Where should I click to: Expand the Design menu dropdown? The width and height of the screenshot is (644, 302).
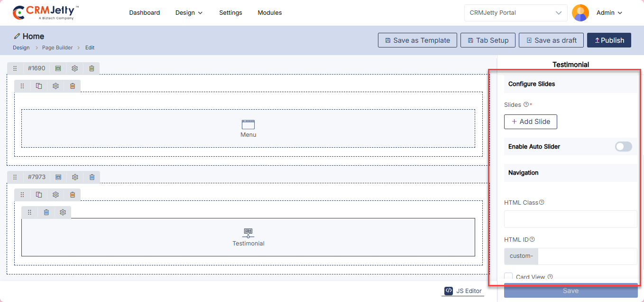tap(189, 13)
